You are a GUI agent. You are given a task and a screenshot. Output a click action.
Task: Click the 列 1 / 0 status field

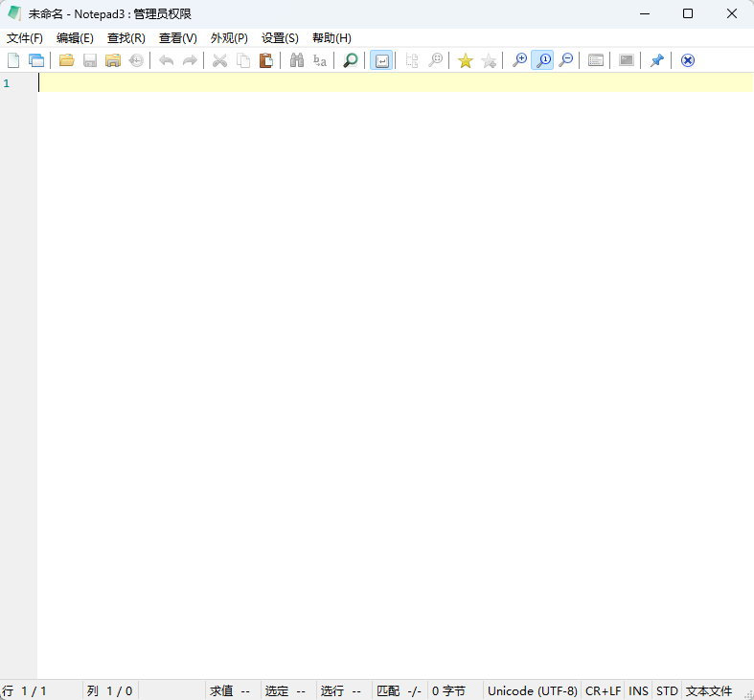click(x=110, y=690)
